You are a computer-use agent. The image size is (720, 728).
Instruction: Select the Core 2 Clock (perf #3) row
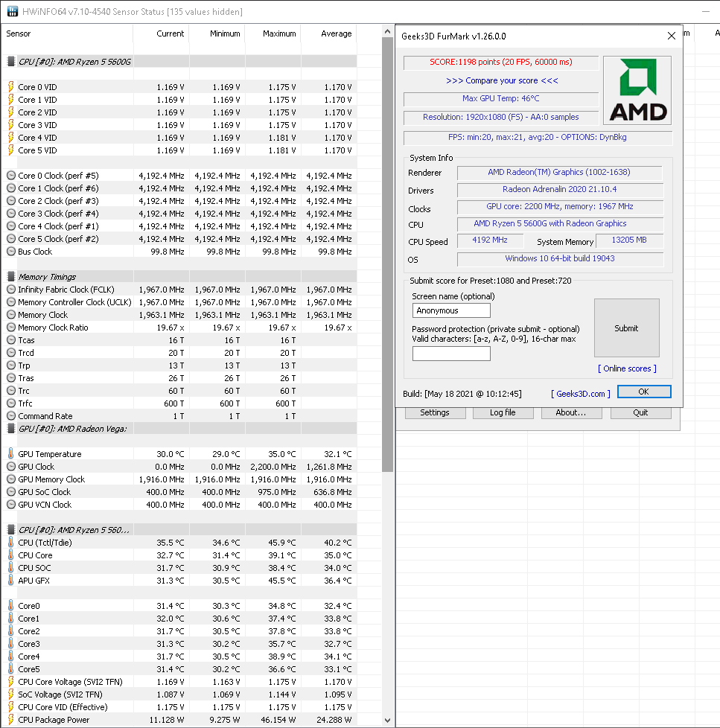(x=179, y=200)
